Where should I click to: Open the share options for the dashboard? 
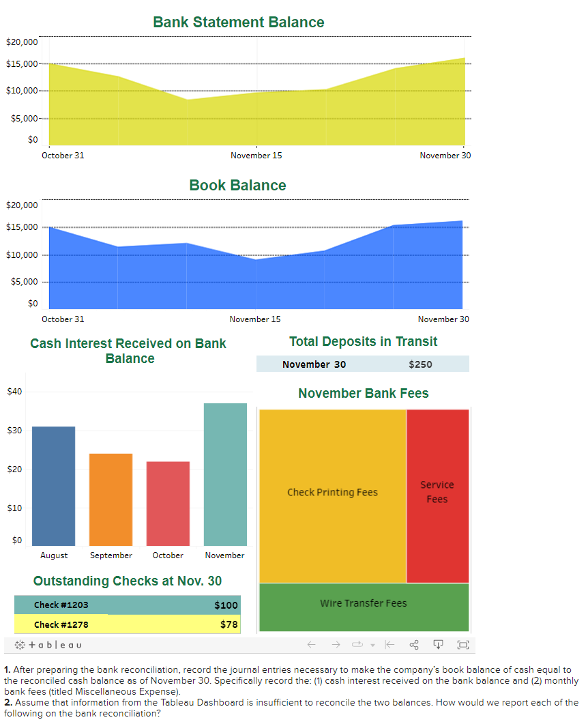click(x=413, y=643)
